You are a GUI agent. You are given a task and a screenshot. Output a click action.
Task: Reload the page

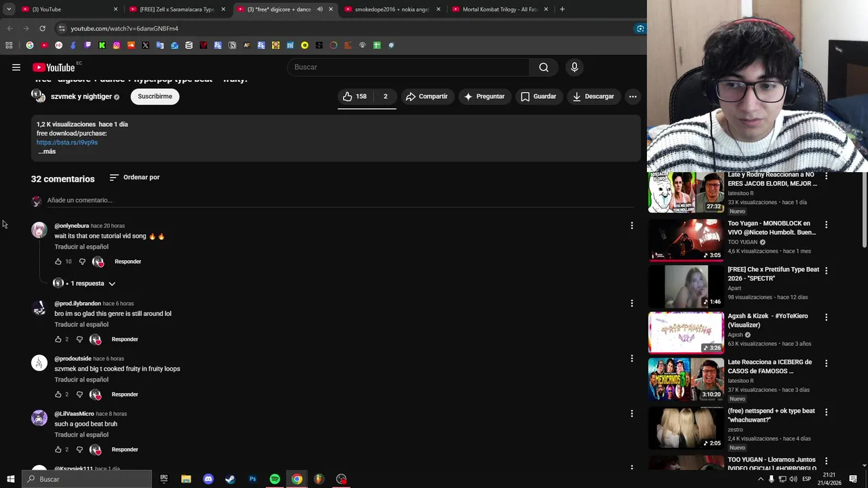(42, 28)
